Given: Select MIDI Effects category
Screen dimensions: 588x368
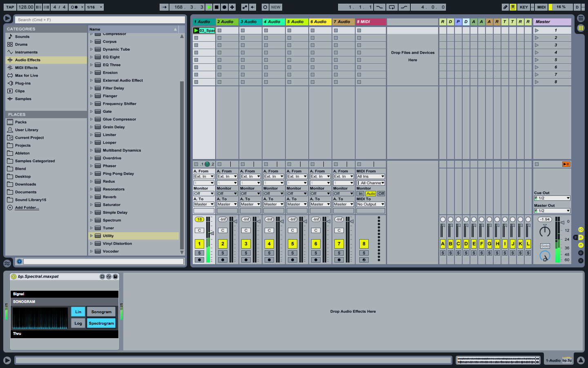Looking at the screenshot, I should 26,68.
